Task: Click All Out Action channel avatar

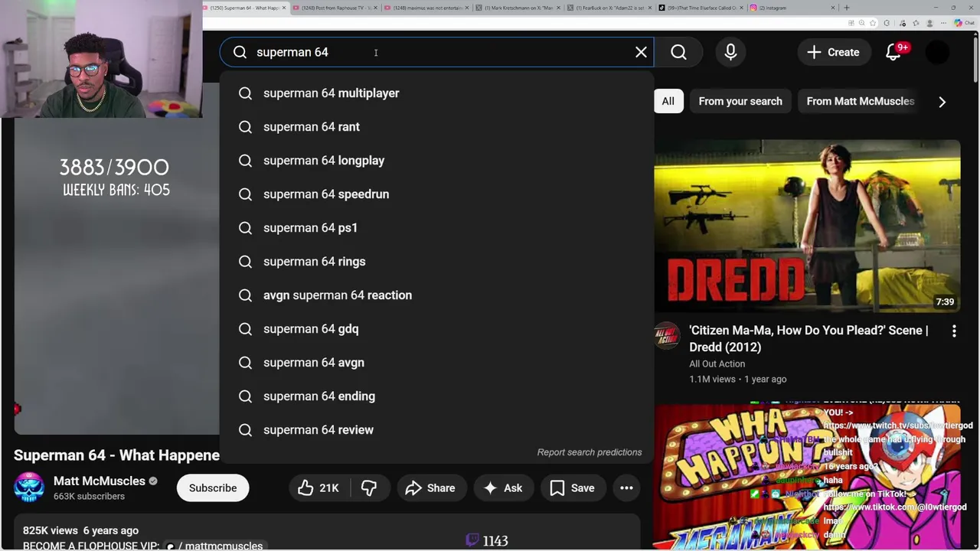Action: click(x=667, y=336)
